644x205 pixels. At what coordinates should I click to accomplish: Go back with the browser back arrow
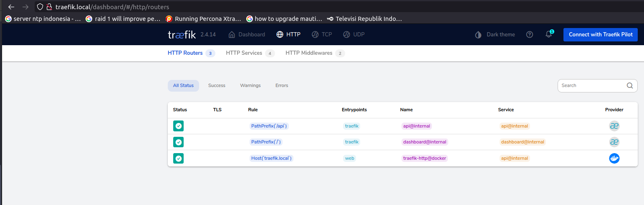tap(11, 7)
